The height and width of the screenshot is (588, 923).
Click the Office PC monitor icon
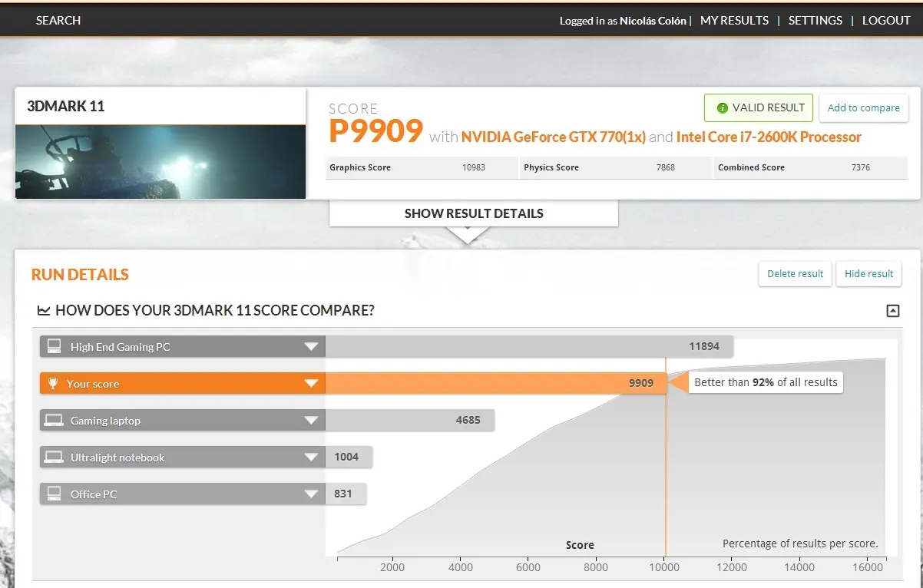tap(55, 494)
